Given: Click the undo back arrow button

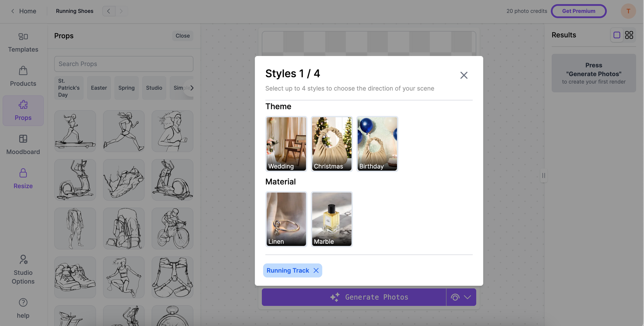Looking at the screenshot, I should 109,11.
